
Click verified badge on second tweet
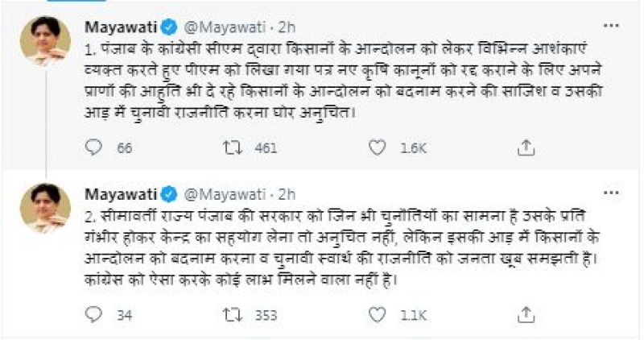tap(170, 194)
